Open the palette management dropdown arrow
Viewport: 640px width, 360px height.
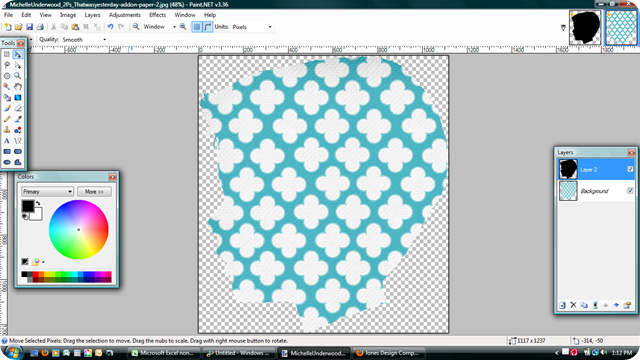point(43,262)
